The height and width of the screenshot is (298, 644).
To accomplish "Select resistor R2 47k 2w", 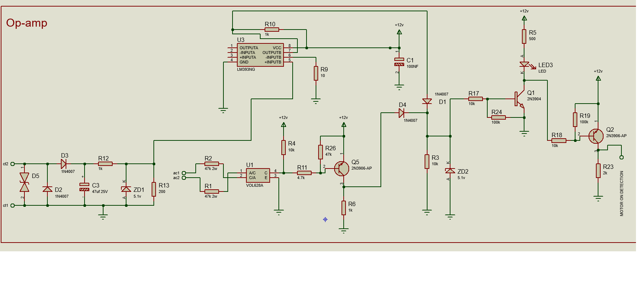I will tap(212, 164).
